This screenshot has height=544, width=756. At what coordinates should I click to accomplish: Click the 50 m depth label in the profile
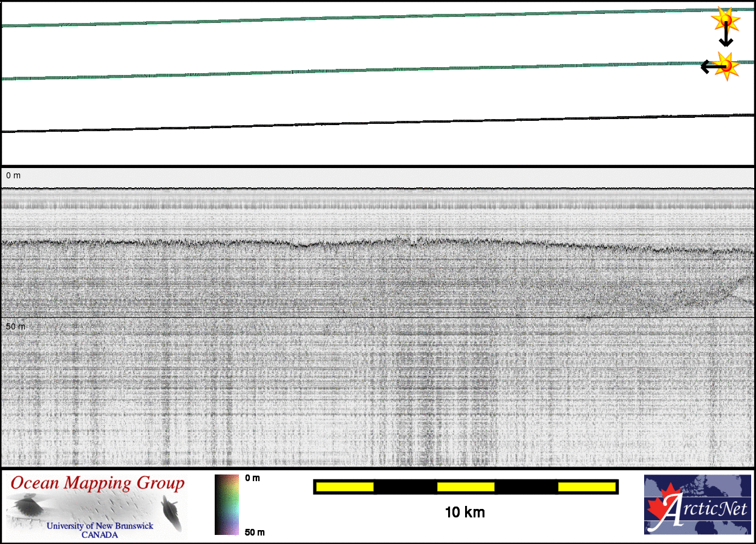[x=16, y=326]
